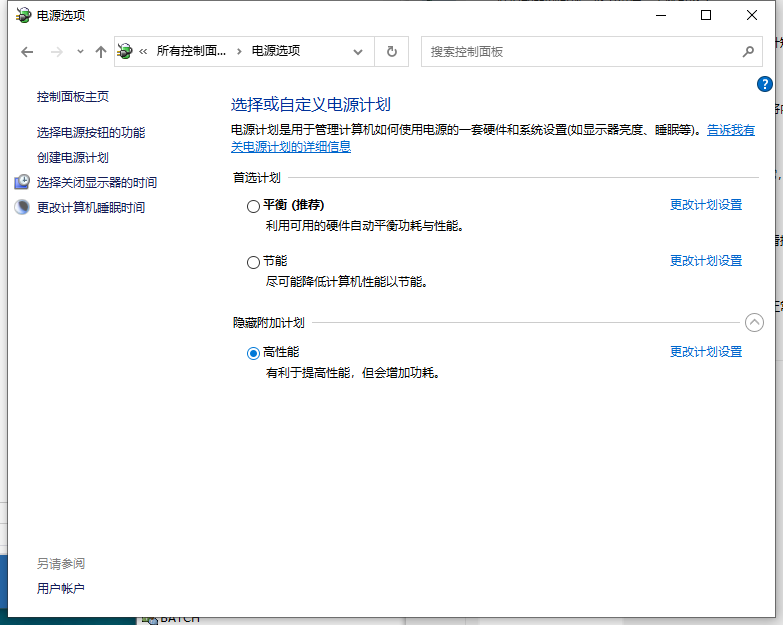Collapse the 隐藏附加计划 section
The image size is (783, 625).
point(754,322)
